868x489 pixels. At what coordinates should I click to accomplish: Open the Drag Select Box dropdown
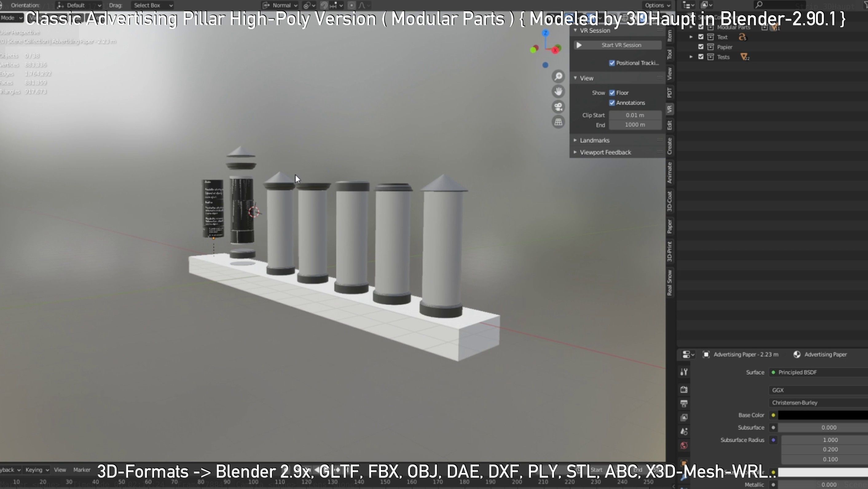(152, 5)
